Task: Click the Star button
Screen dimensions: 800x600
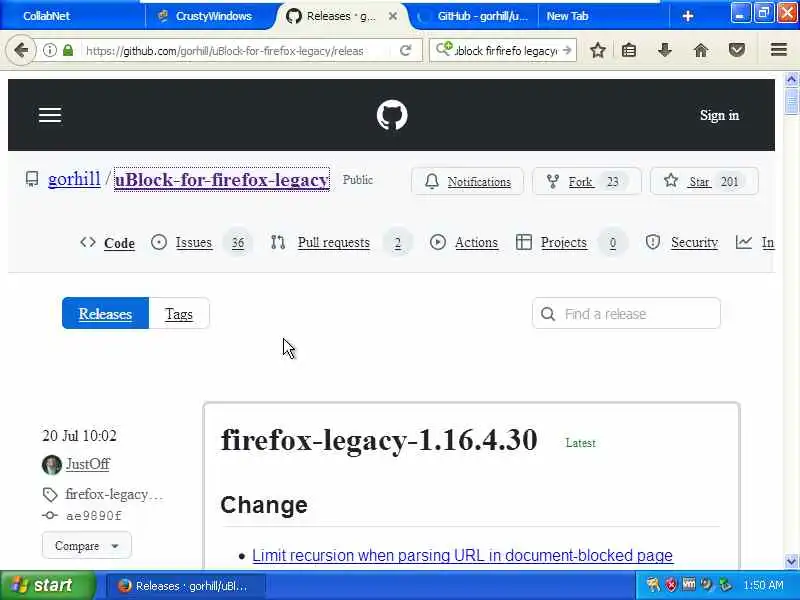Action: (704, 181)
